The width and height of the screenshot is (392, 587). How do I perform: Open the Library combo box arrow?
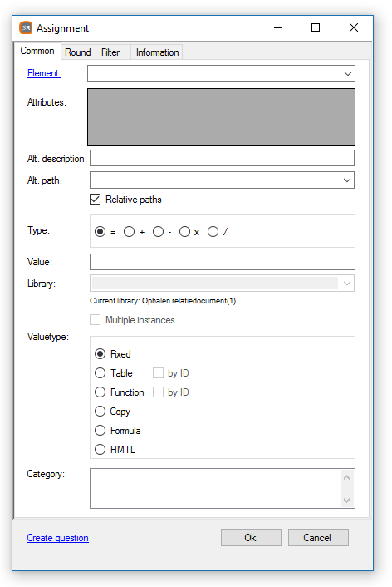pyautogui.click(x=347, y=284)
